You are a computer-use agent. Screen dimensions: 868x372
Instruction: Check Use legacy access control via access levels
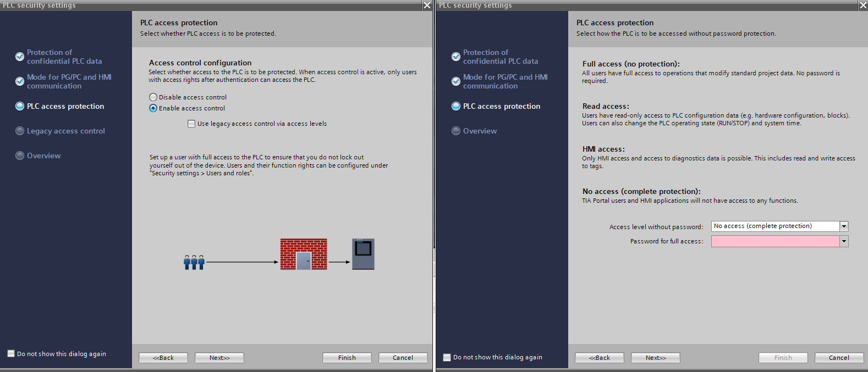[x=191, y=124]
